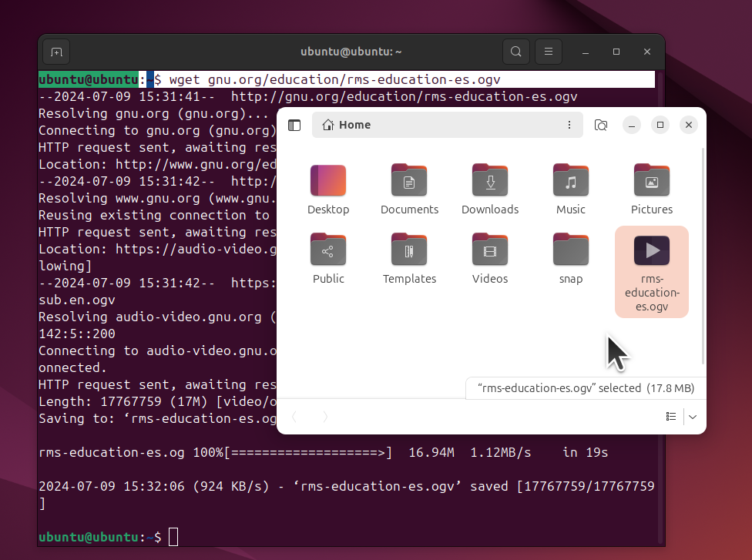The height and width of the screenshot is (560, 752).
Task: Open new tab in terminal window
Action: tap(56, 52)
